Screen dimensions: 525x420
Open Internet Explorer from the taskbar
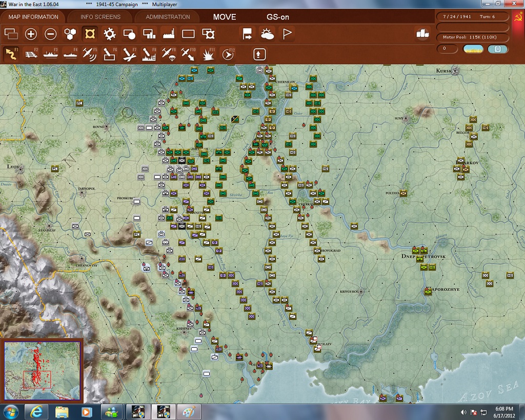pyautogui.click(x=36, y=412)
